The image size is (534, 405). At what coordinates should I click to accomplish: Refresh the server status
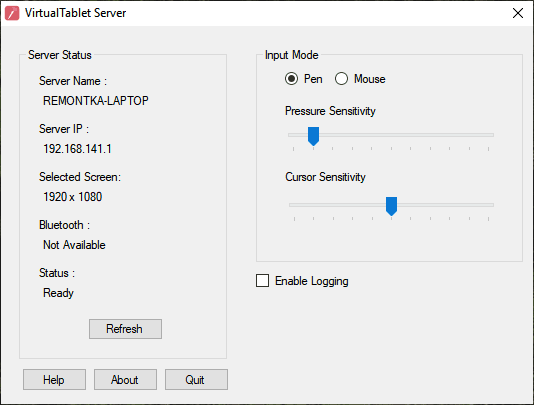125,329
